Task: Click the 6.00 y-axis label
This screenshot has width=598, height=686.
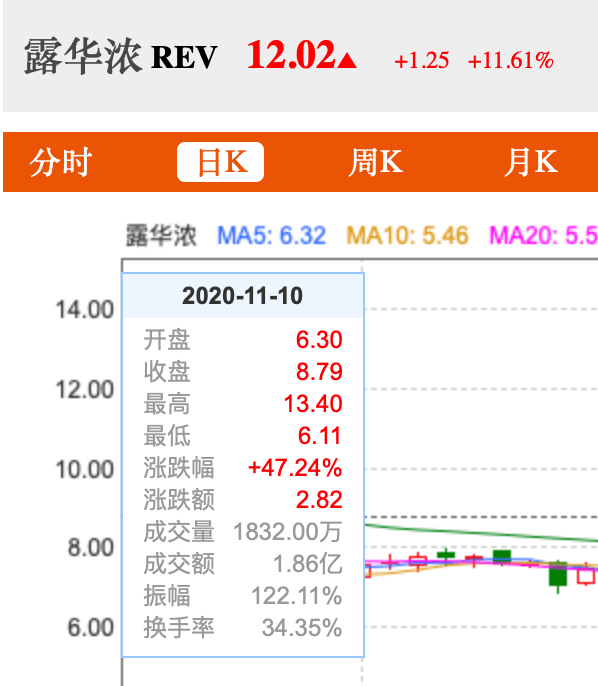Action: tap(91, 627)
